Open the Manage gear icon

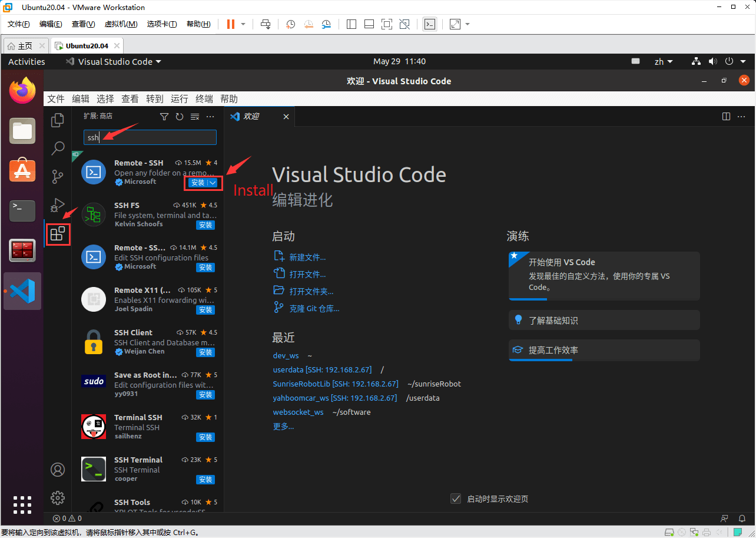[x=58, y=497]
